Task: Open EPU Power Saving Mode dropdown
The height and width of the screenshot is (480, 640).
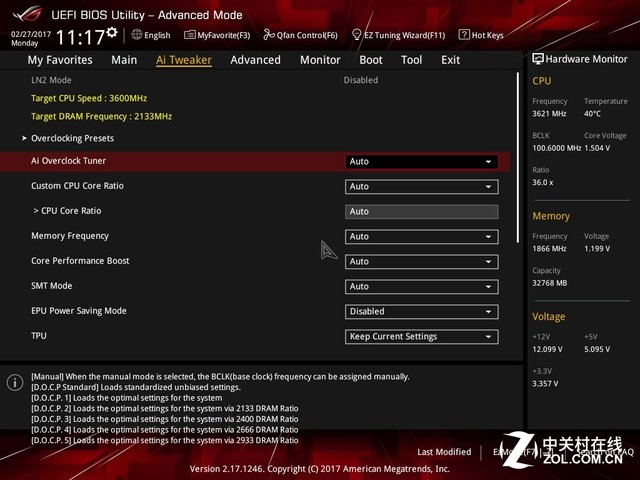Action: 421,312
